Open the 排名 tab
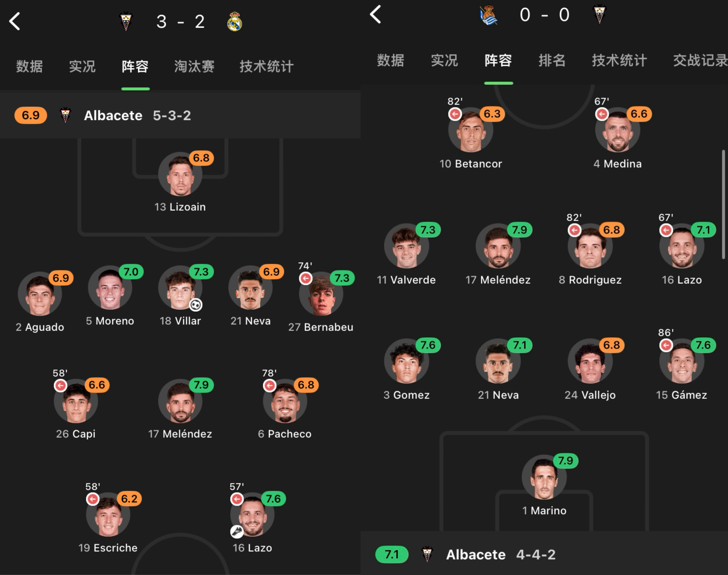Screen dimensions: 728x575 [x=552, y=61]
